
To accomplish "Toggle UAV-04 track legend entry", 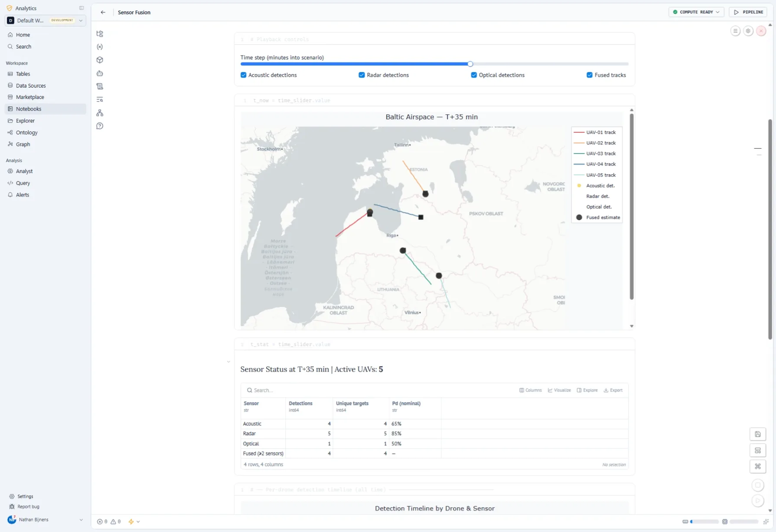I will [595, 164].
